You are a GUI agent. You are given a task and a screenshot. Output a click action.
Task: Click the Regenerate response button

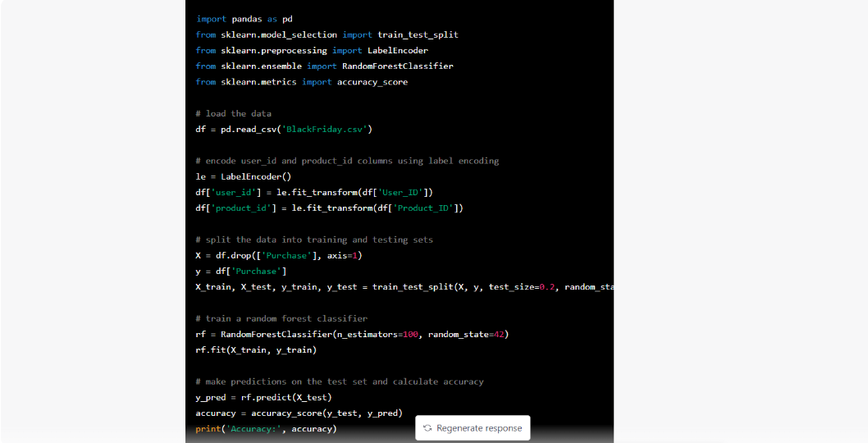[x=473, y=428]
